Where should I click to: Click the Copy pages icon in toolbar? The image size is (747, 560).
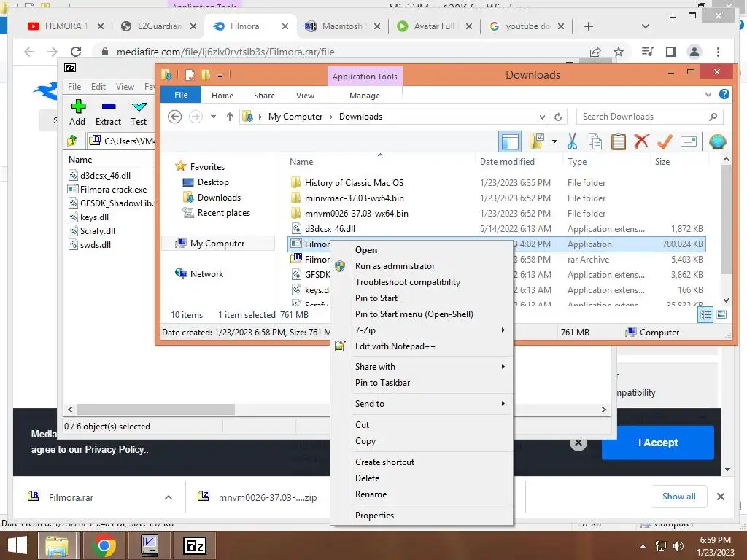point(595,141)
